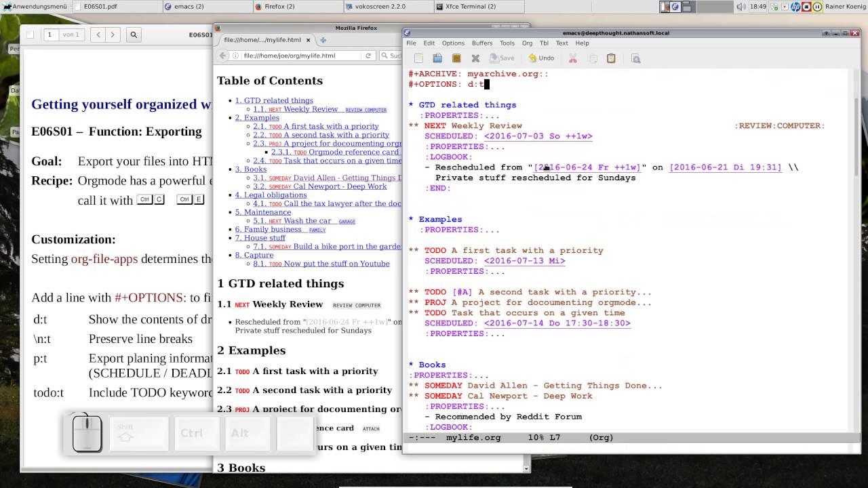Reload the page in Firefox
The image size is (868, 488).
click(x=368, y=56)
